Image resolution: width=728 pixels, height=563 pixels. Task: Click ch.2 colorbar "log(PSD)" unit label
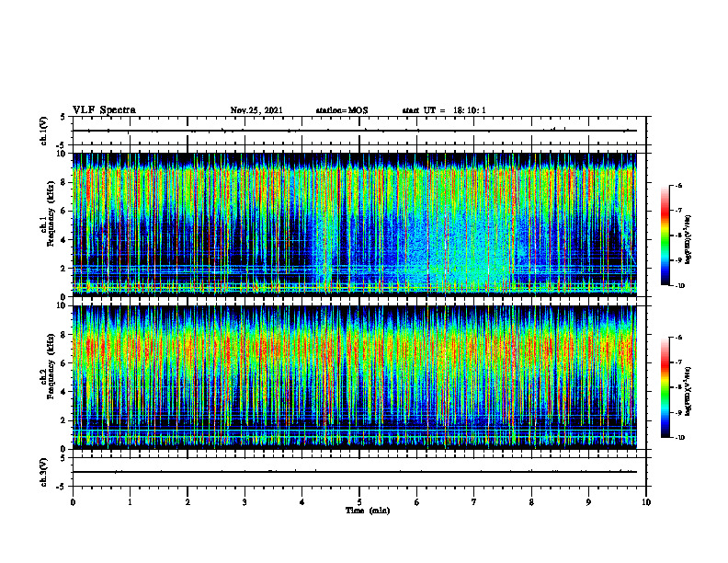(x=688, y=391)
